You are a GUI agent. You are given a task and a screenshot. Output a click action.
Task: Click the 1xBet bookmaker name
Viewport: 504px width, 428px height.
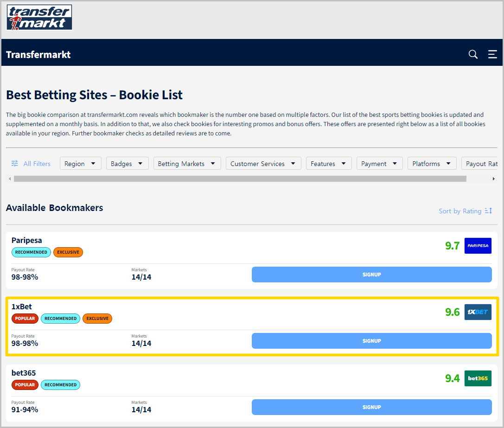tap(21, 307)
